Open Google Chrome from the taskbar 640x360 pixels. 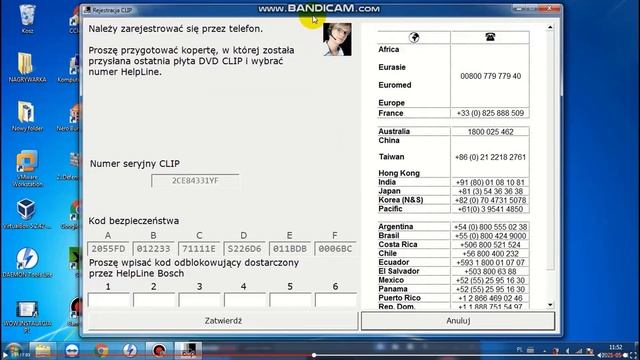101,351
